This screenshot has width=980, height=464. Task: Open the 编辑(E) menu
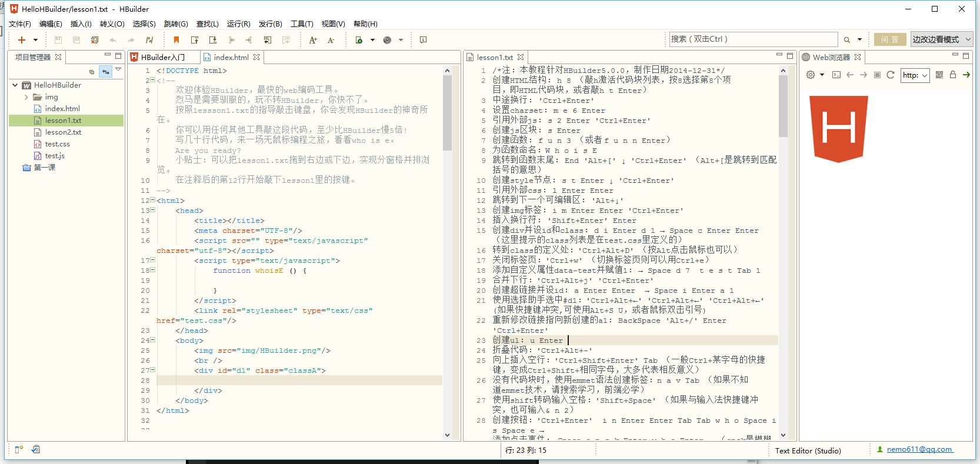pos(51,24)
